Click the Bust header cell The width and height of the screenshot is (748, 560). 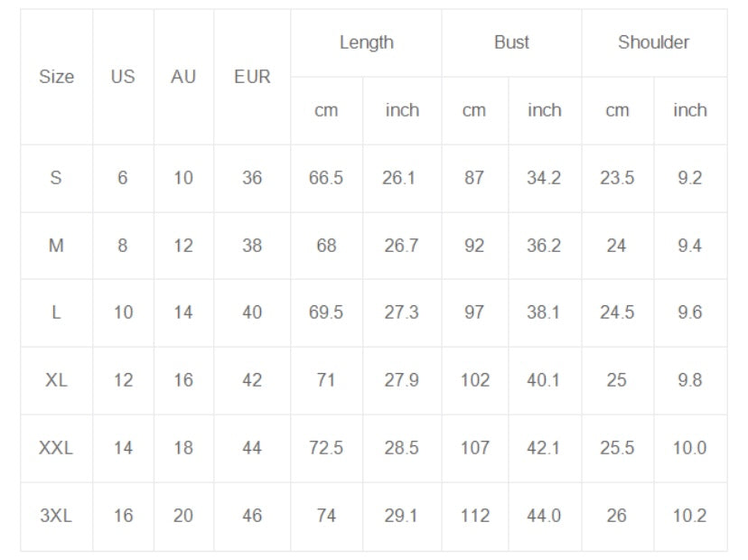(x=511, y=42)
